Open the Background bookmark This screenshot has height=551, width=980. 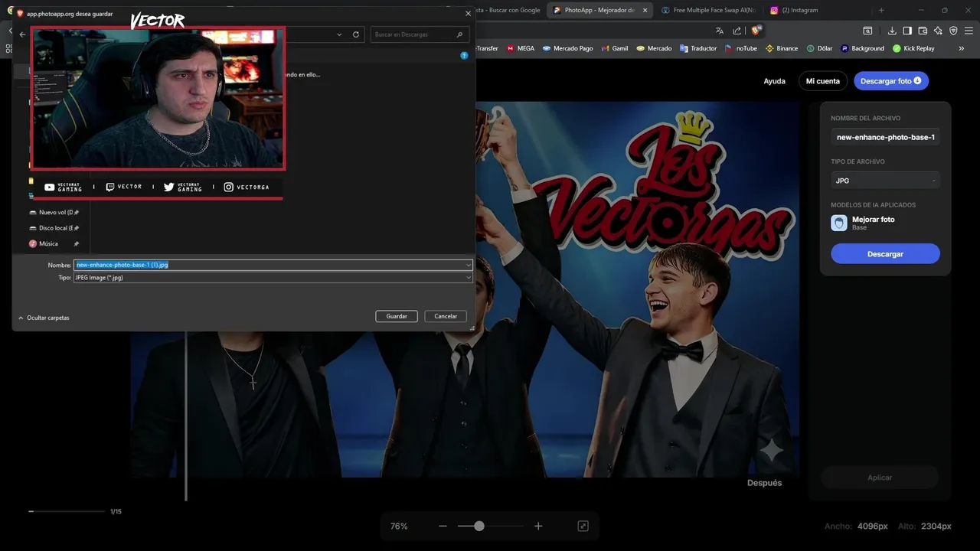862,48
